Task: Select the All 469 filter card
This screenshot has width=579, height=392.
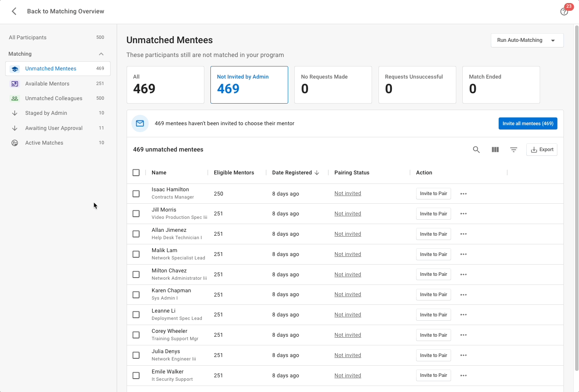Action: tap(165, 85)
